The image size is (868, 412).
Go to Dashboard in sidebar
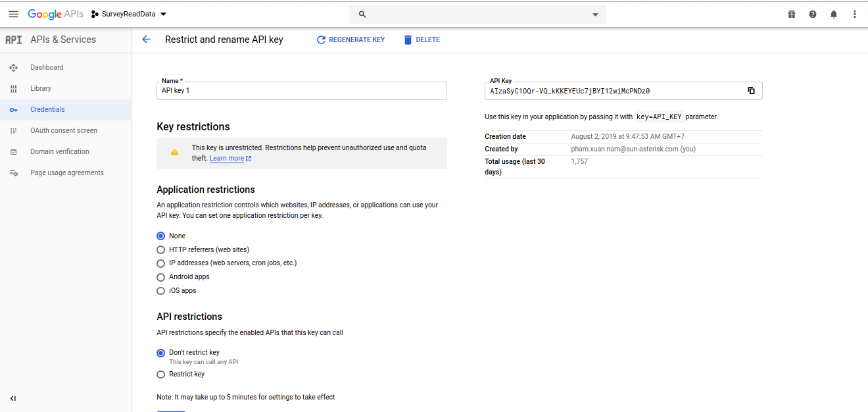[x=47, y=67]
